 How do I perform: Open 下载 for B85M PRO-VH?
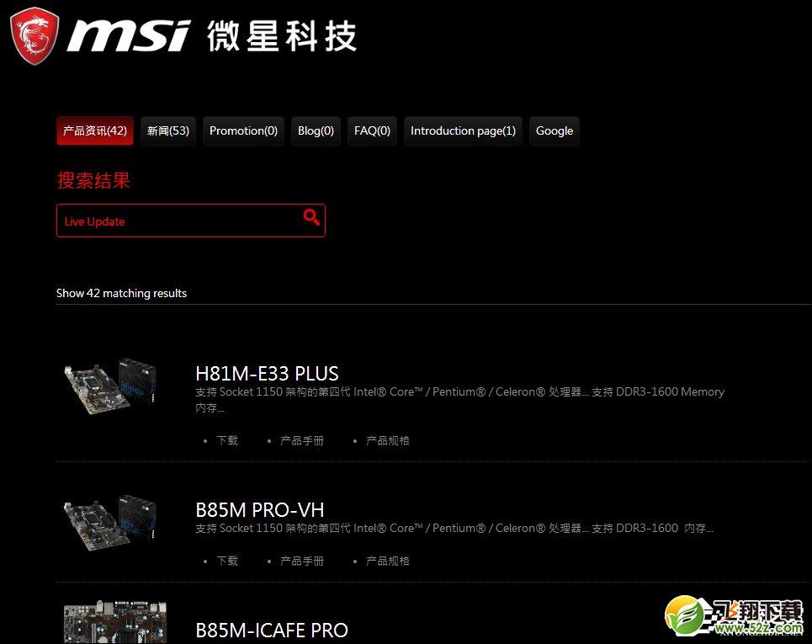click(227, 561)
